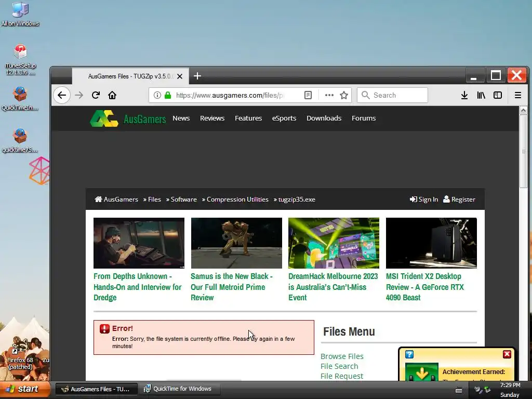Click the forward navigation arrow
532x399 pixels.
click(79, 95)
